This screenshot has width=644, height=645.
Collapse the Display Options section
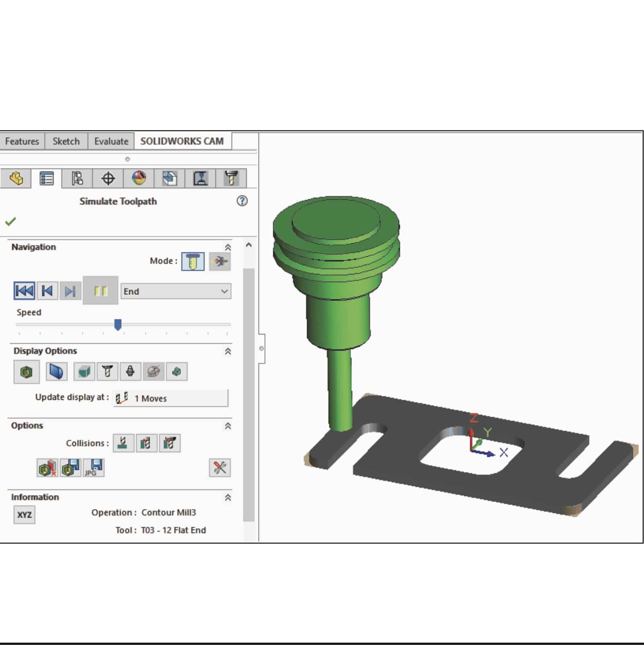(x=228, y=351)
